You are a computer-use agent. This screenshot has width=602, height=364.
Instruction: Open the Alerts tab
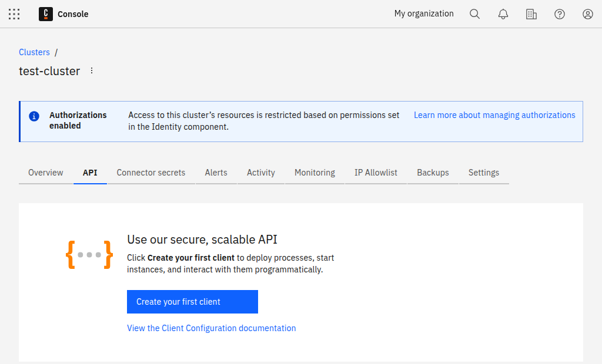point(216,173)
